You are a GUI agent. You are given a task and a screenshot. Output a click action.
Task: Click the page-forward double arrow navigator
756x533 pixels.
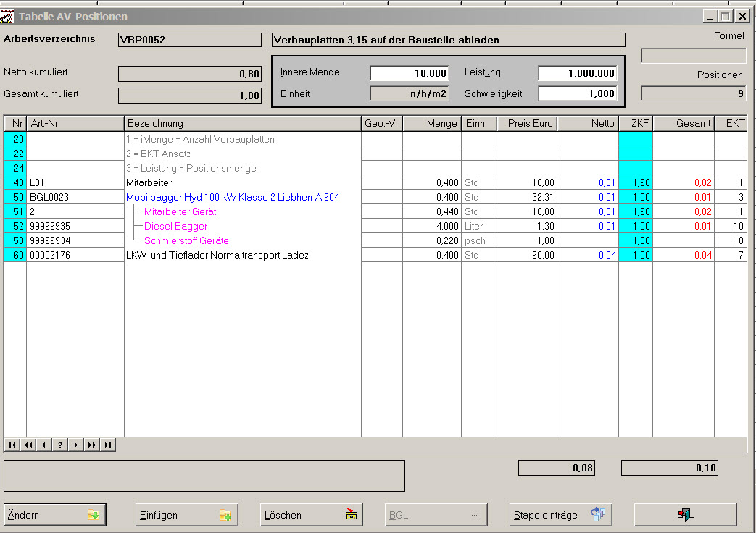tap(92, 445)
